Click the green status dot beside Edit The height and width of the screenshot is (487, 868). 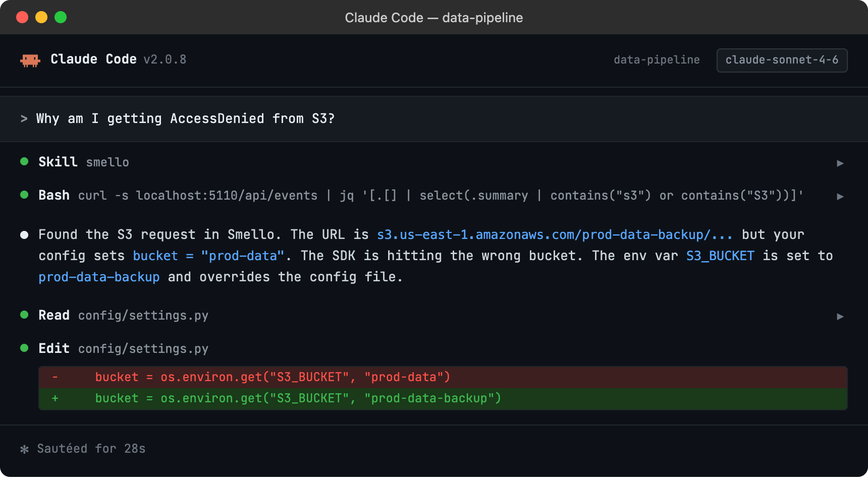point(24,348)
